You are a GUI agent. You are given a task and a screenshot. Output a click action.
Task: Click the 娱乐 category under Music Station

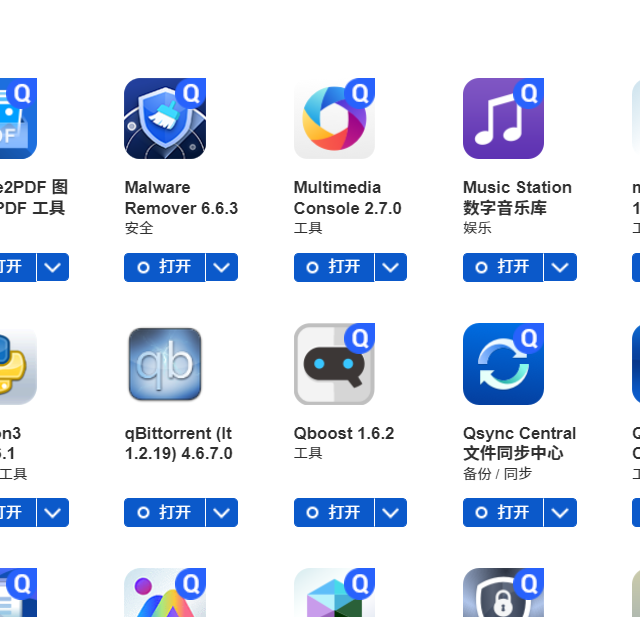(x=477, y=228)
